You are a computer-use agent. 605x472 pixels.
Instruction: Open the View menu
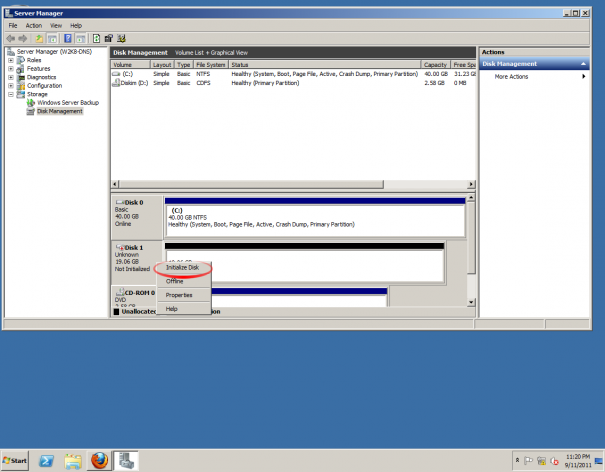(x=56, y=25)
